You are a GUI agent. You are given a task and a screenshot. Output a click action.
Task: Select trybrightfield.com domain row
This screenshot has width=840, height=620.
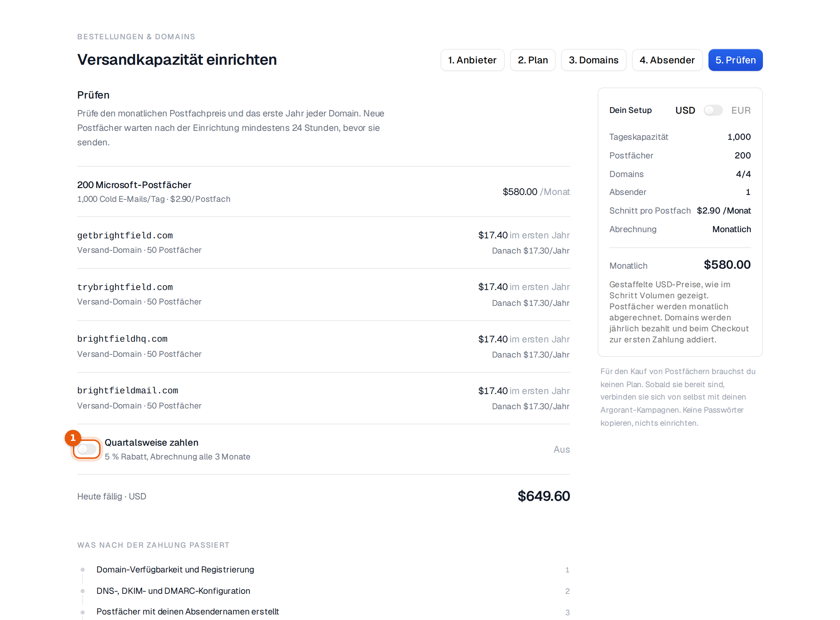pyautogui.click(x=323, y=294)
